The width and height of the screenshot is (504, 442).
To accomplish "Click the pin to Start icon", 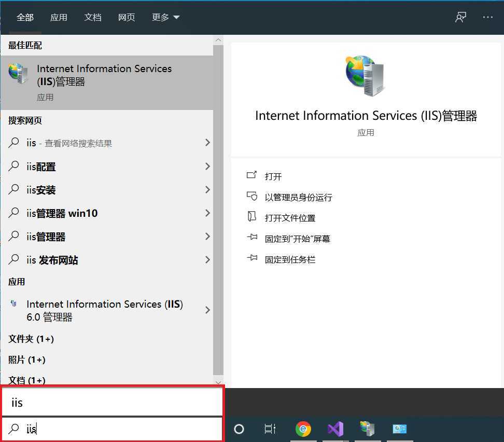I will (x=252, y=238).
